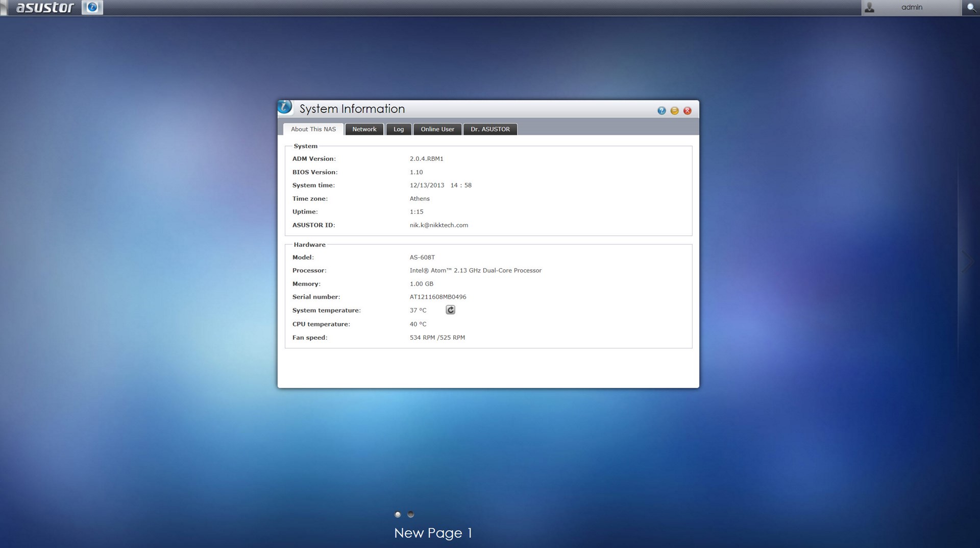Switch to the Network tab
Image resolution: width=980 pixels, height=548 pixels.
(x=364, y=129)
